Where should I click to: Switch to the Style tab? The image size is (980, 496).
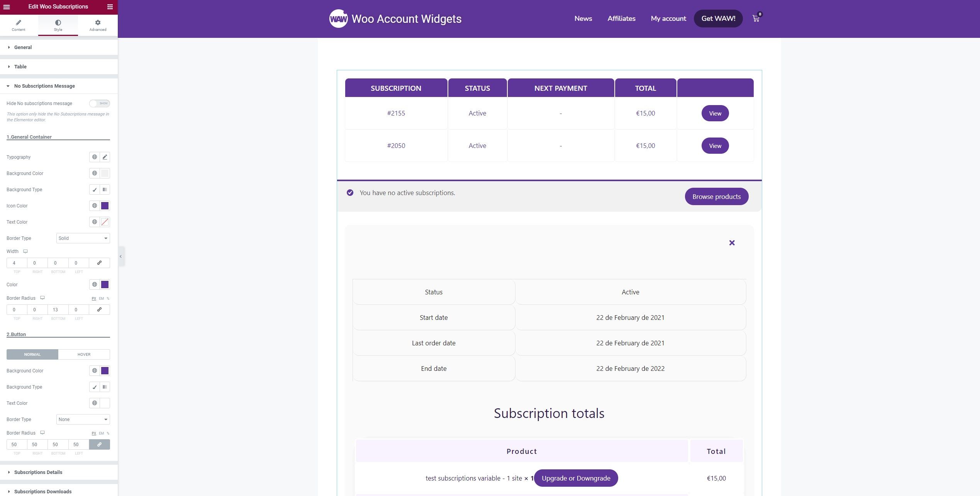click(58, 25)
